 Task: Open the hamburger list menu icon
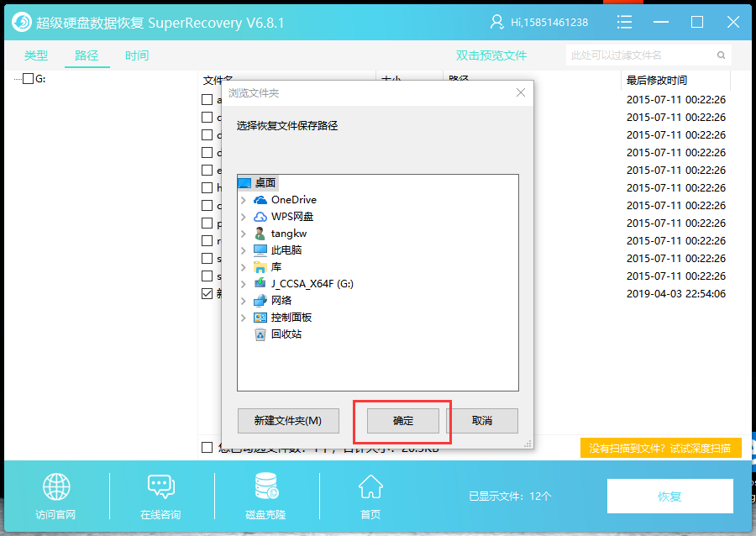(x=624, y=22)
